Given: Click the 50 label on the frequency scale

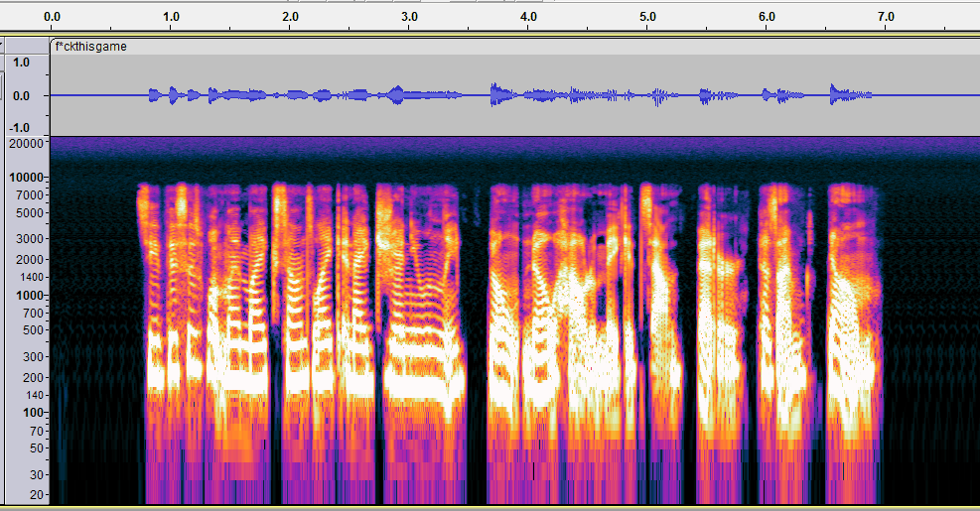Looking at the screenshot, I should pos(37,448).
